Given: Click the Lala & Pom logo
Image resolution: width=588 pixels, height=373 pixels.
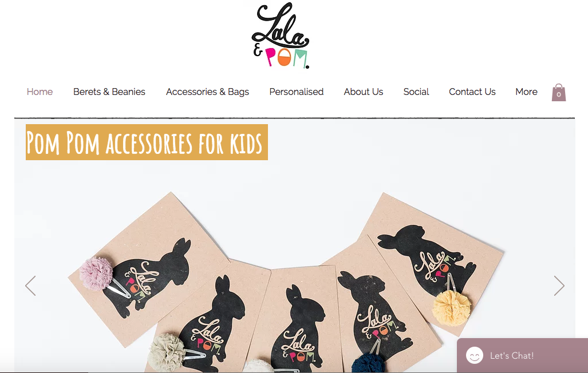Looking at the screenshot, I should tap(281, 35).
